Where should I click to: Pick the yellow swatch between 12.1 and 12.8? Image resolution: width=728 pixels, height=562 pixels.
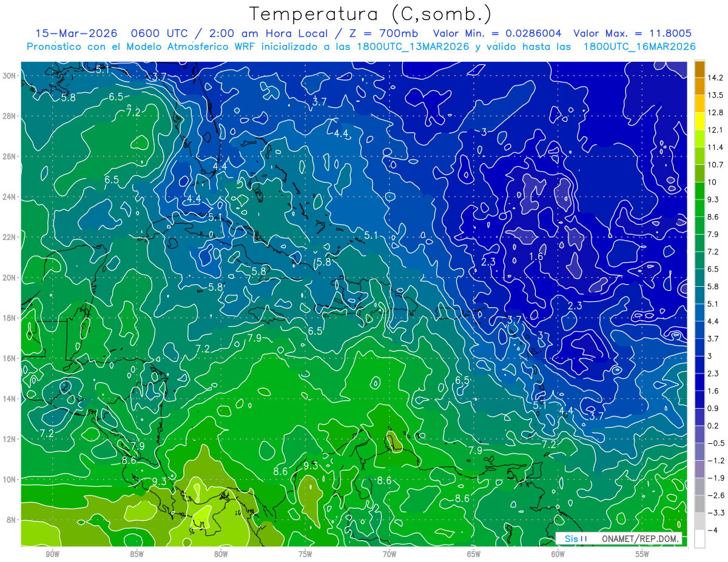pyautogui.click(x=699, y=121)
